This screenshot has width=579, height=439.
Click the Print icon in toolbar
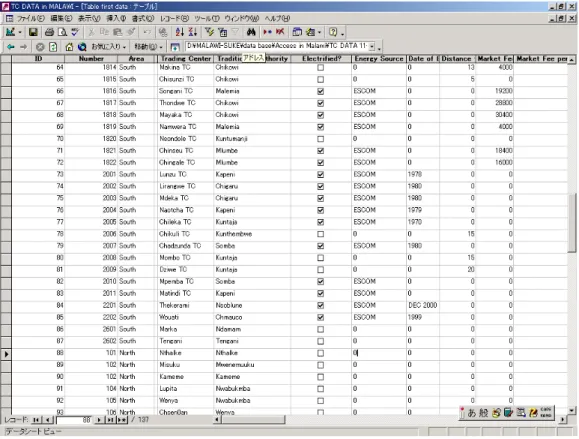pos(49,32)
